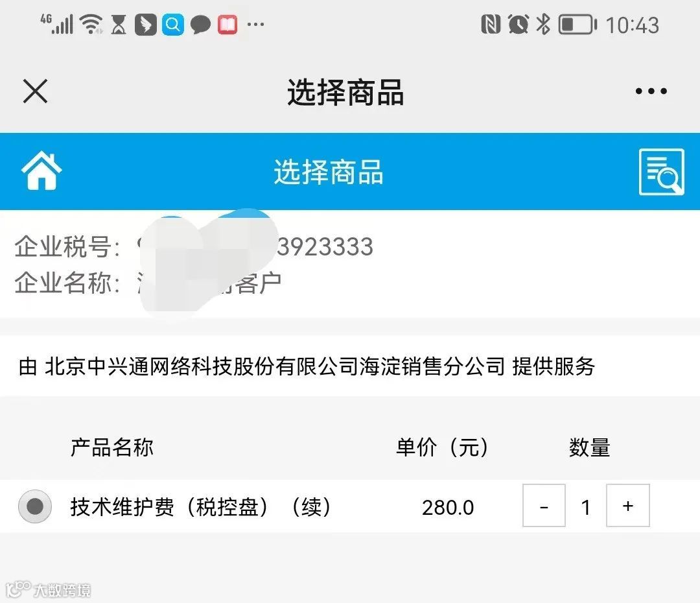Tap the quantity value field showing 1
Image resolution: width=700 pixels, height=603 pixels.
586,507
